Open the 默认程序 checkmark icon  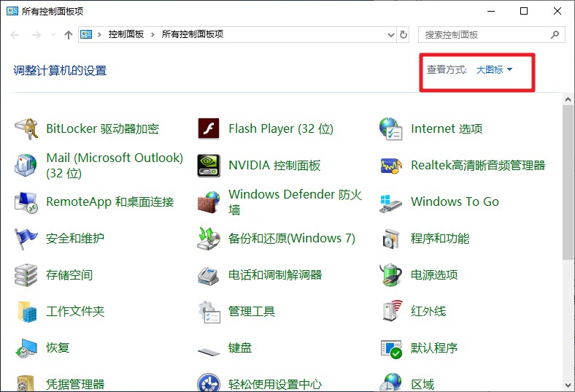[x=391, y=349]
